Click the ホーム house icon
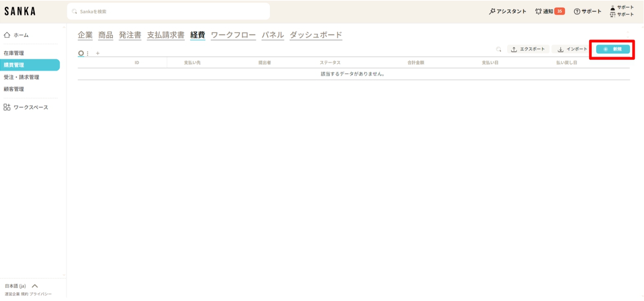 pyautogui.click(x=7, y=35)
